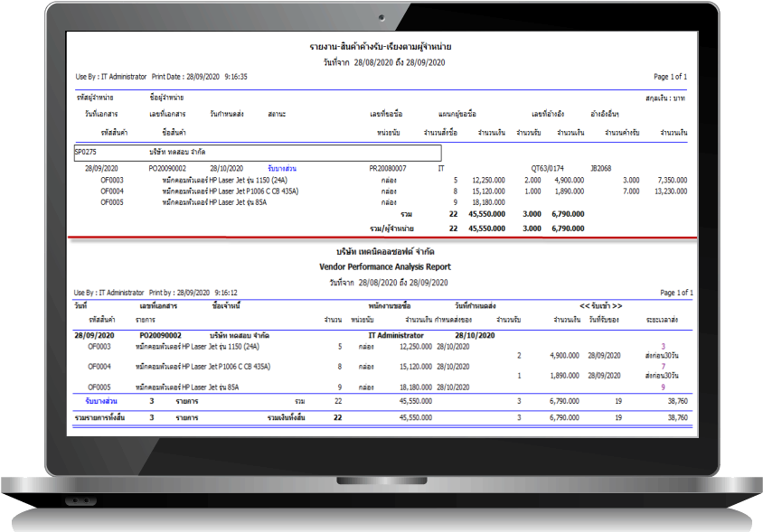Click the blue รับบางส่วน subtotal label
Screen dimensions: 763x532
click(101, 401)
